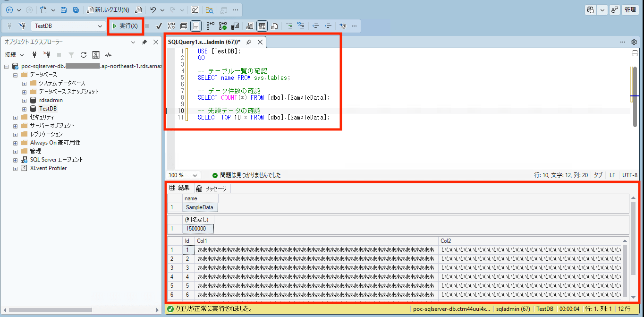Collapse the データベース folder node
Image resolution: width=644 pixels, height=317 pixels.
point(15,75)
